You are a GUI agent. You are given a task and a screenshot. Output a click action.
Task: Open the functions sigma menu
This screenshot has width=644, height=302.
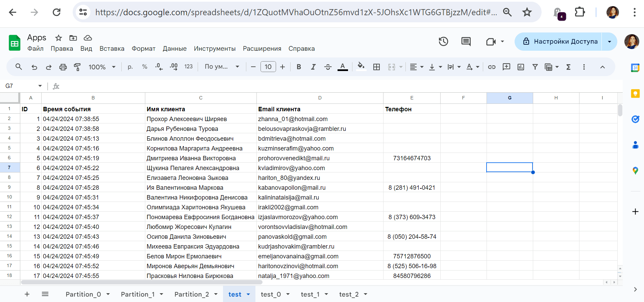tap(568, 67)
